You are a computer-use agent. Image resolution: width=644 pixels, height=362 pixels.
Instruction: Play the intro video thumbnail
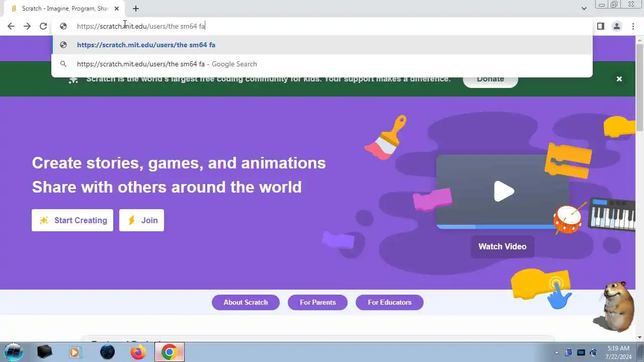pos(504,192)
